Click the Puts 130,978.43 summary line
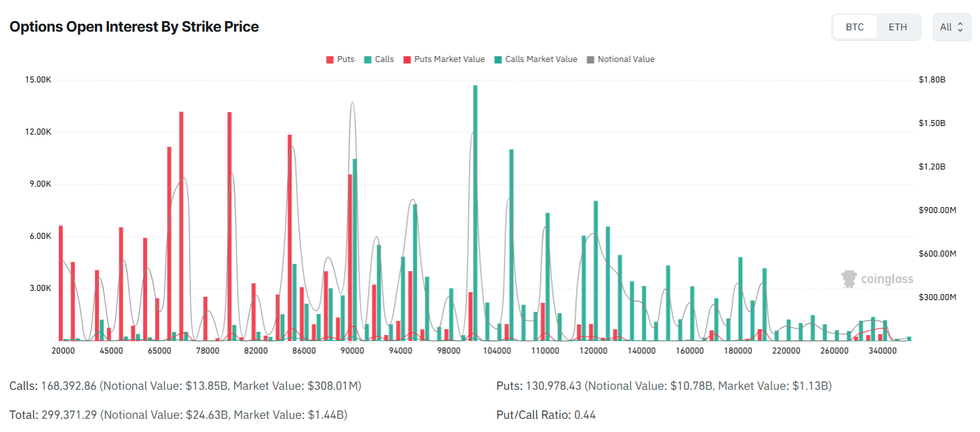 (x=663, y=385)
